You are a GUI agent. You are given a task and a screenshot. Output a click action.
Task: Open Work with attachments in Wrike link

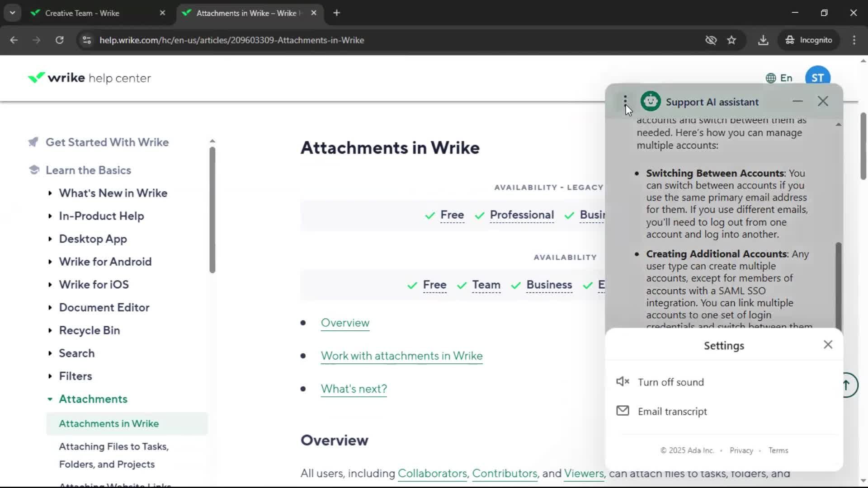click(401, 356)
